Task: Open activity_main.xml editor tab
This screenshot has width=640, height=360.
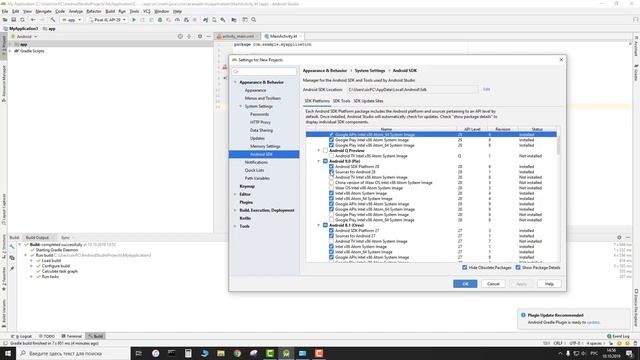Action: click(x=238, y=36)
